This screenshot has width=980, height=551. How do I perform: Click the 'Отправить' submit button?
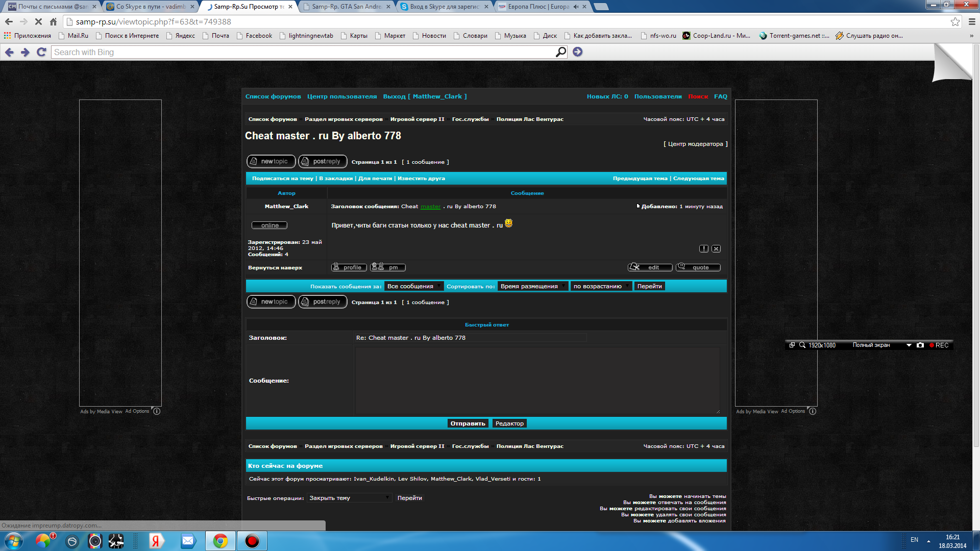[468, 423]
